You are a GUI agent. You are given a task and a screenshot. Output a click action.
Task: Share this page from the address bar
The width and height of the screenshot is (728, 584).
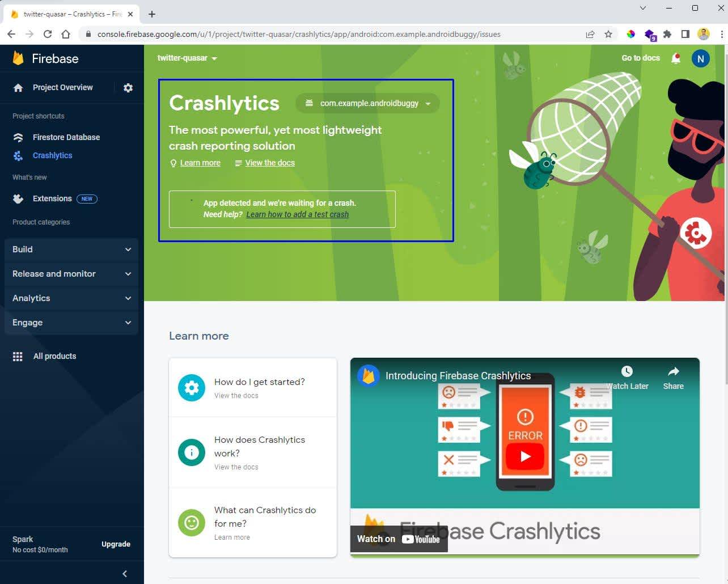[590, 34]
